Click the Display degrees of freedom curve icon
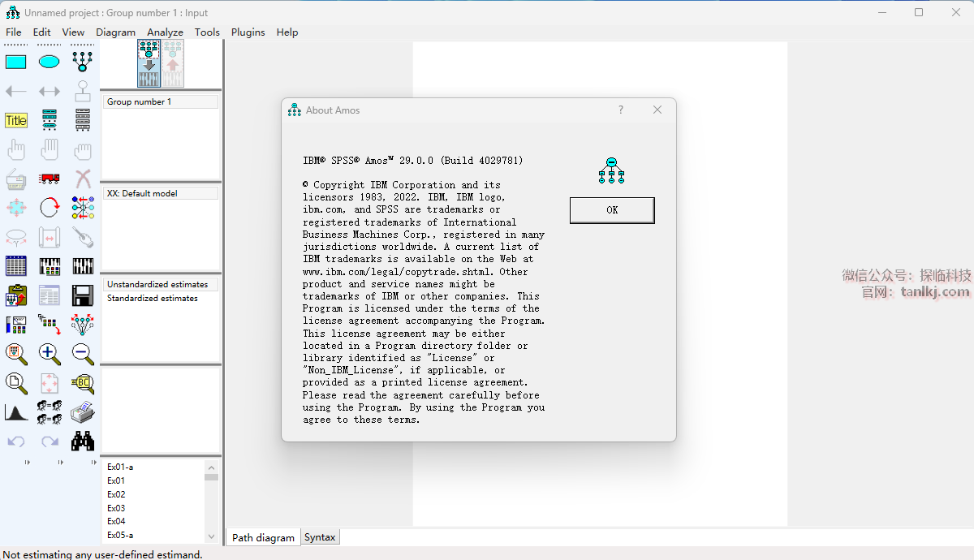 click(16, 412)
